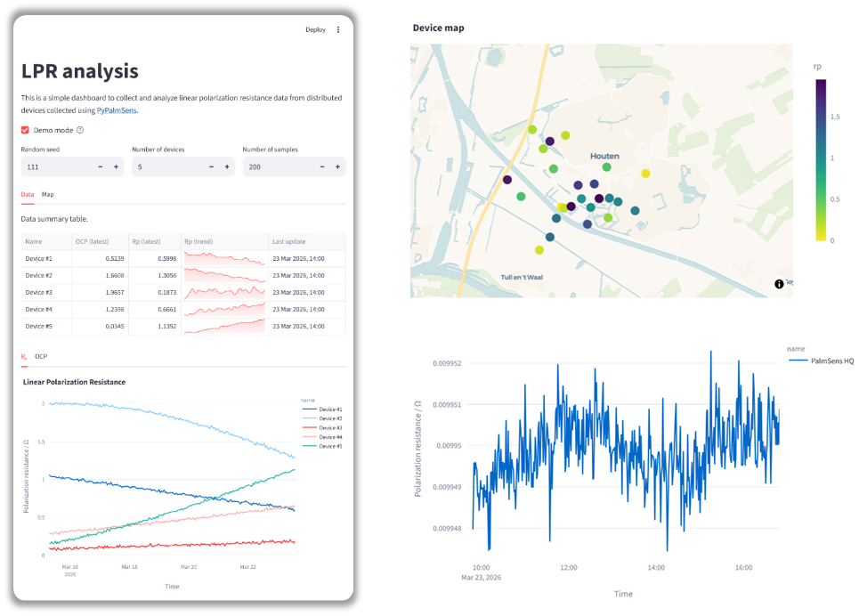Screen dimensions: 859x616
Task: Switch to the Map tab
Action: (x=48, y=194)
